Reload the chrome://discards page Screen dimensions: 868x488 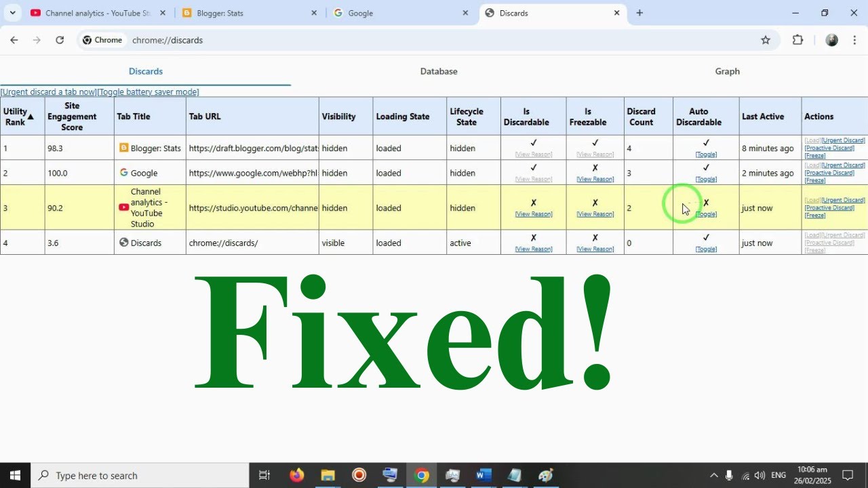(60, 40)
